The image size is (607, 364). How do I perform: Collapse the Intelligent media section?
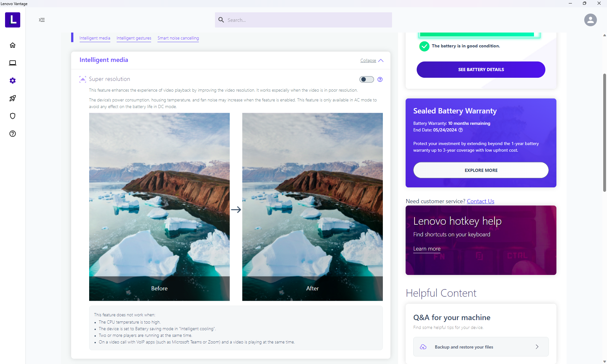[372, 60]
